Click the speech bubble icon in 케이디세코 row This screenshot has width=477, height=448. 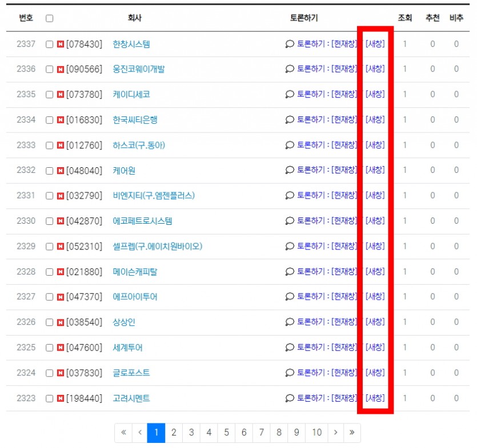[x=290, y=94]
